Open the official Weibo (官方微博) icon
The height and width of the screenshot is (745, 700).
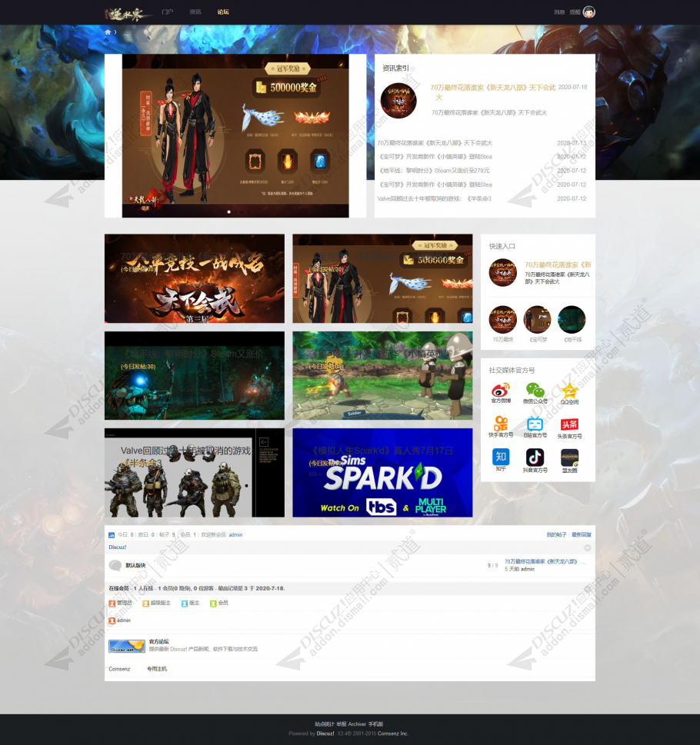coord(501,391)
